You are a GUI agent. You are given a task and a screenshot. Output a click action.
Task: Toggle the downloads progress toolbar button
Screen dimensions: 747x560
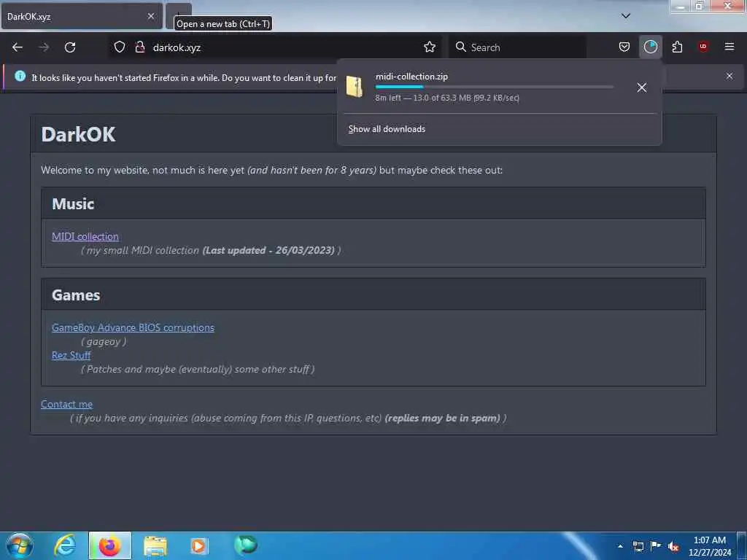(x=650, y=47)
